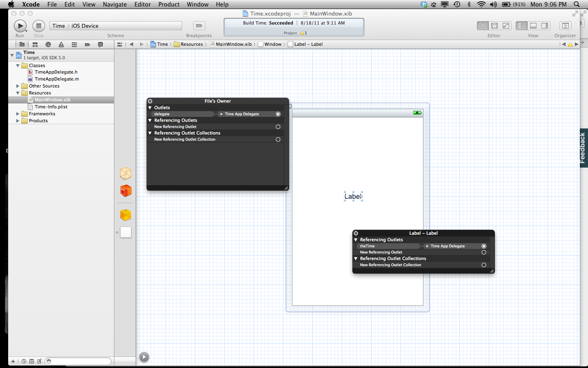The width and height of the screenshot is (588, 368).
Task: Collapse the Resources group
Action: [18, 93]
